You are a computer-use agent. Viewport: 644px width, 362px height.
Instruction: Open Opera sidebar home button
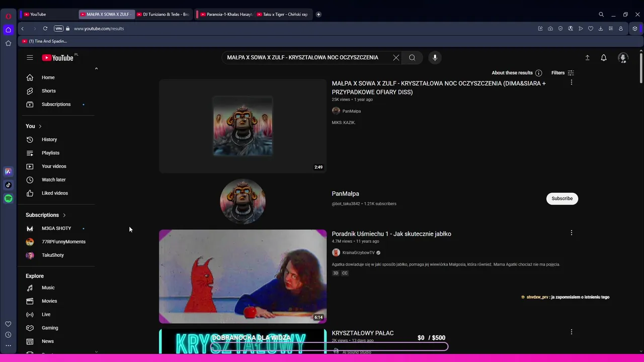(x=8, y=30)
